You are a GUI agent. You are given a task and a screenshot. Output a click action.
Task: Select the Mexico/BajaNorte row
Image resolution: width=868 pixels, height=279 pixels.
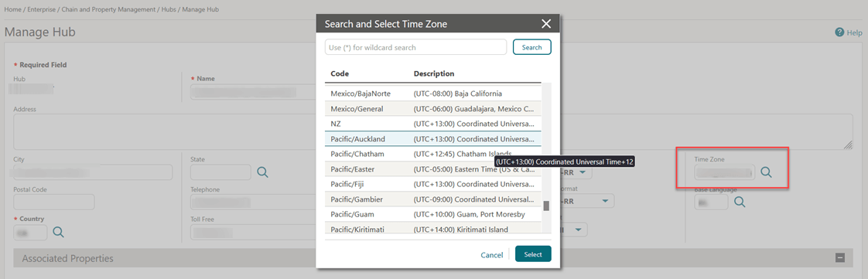click(x=433, y=94)
